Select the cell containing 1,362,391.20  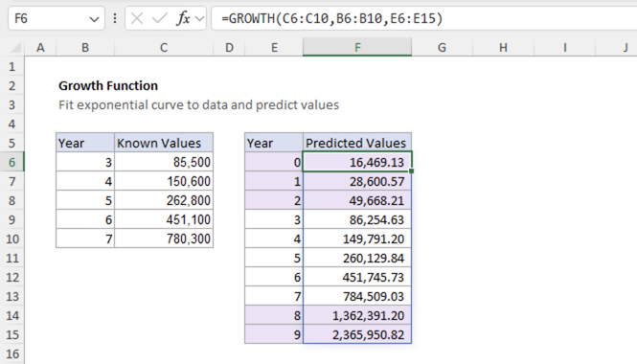click(x=357, y=315)
